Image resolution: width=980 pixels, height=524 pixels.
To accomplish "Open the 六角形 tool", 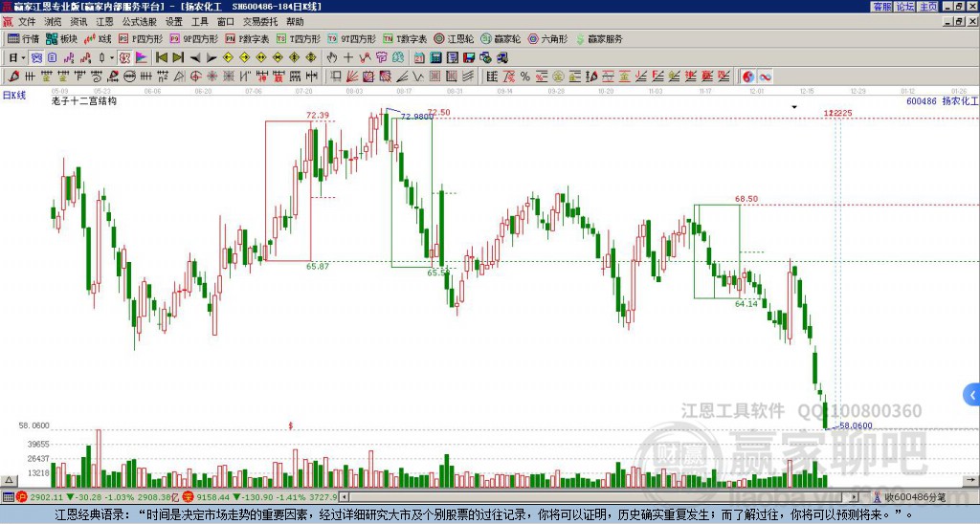I will pos(547,38).
